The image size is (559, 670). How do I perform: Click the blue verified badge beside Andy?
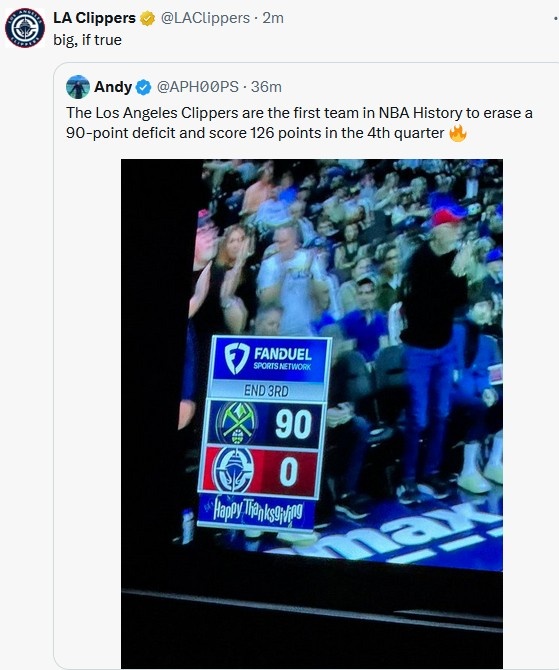tap(144, 87)
